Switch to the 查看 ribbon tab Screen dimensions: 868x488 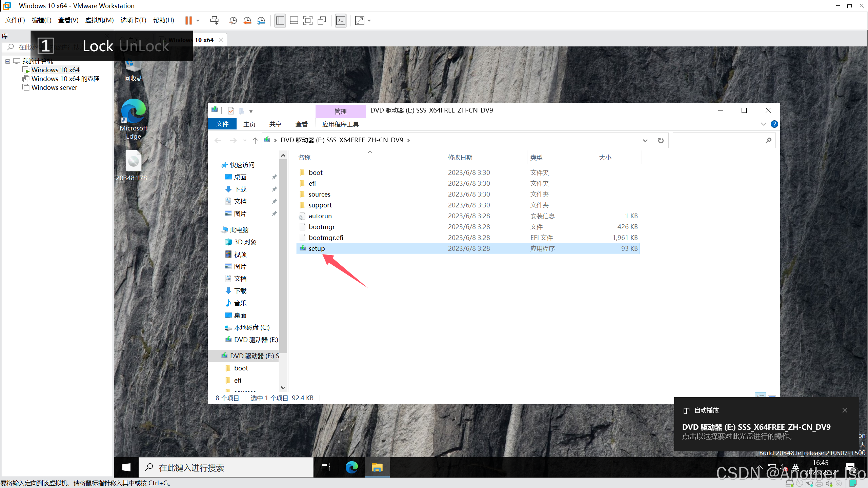pos(301,124)
